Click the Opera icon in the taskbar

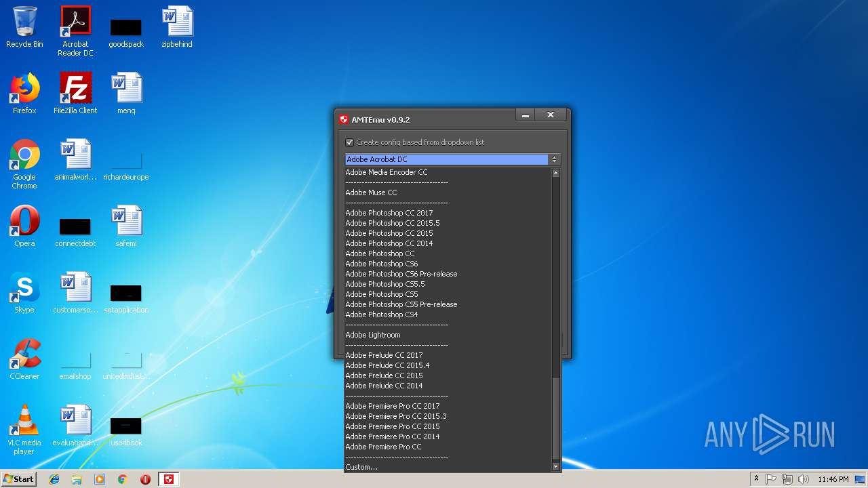click(145, 479)
